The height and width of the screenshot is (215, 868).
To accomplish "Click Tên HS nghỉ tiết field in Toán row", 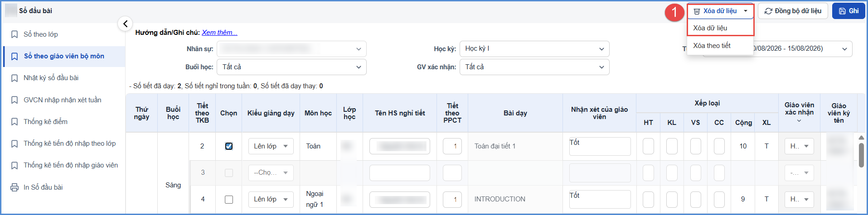I will coord(399,146).
